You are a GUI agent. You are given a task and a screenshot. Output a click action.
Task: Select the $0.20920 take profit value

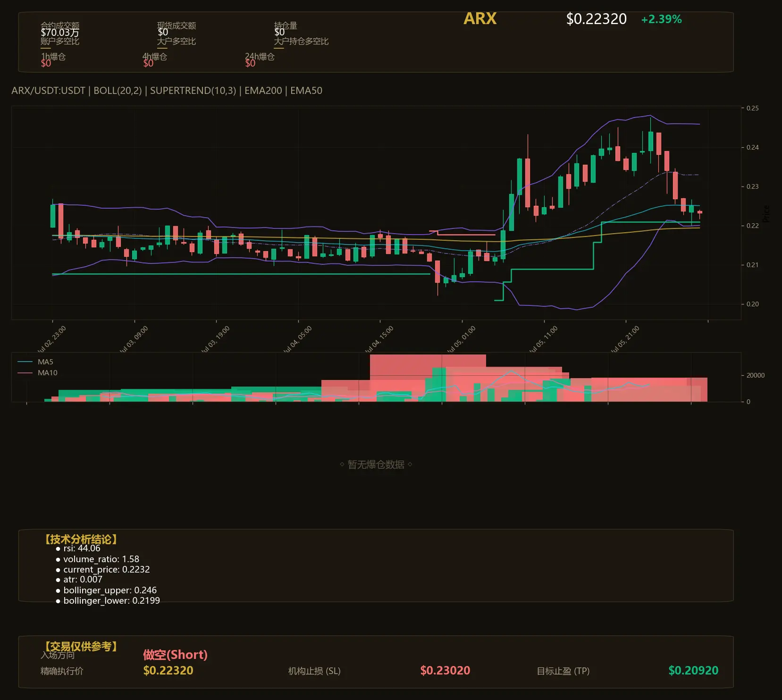693,670
